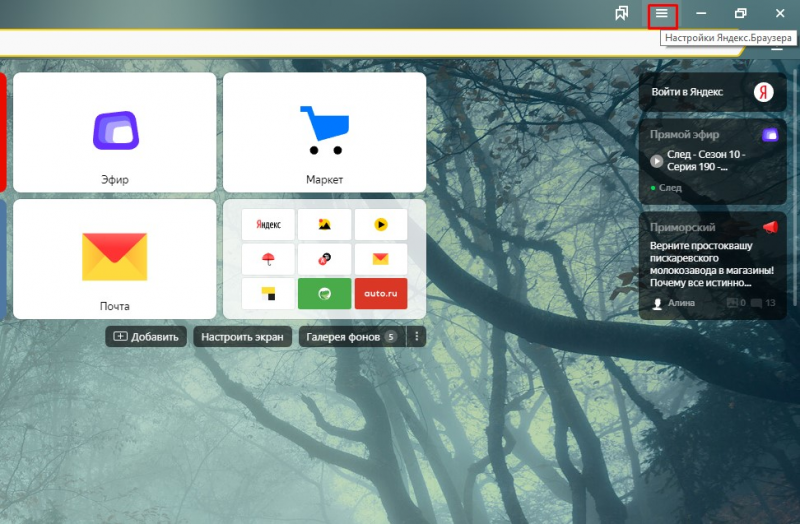Screen dimensions: 800x524
Task: Click the purple Эфир icon in widget
Action: [770, 135]
